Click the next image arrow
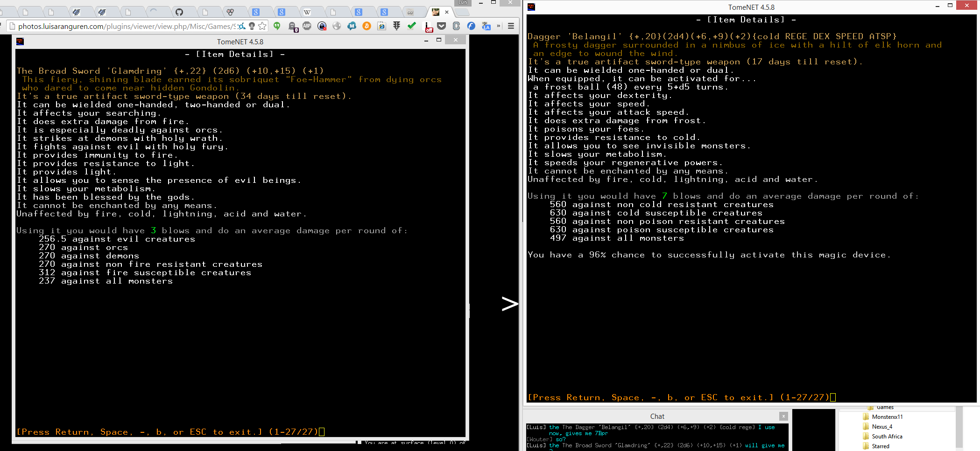The height and width of the screenshot is (451, 980). tap(509, 304)
